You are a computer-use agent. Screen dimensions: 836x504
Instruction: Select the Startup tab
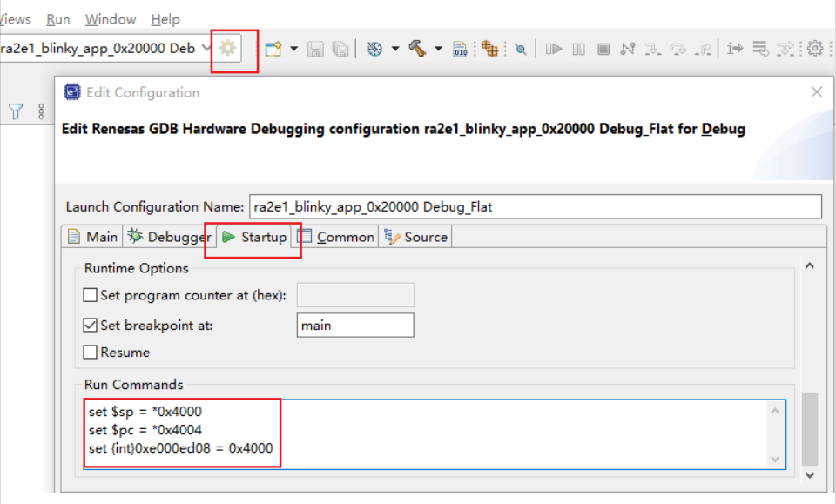pyautogui.click(x=253, y=237)
